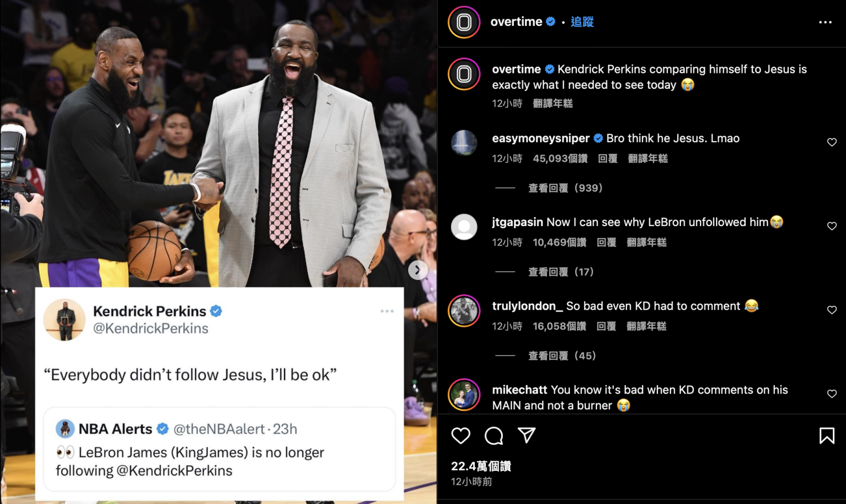Like easymoneysniper's comment
Screen dimensions: 846x504
[832, 142]
